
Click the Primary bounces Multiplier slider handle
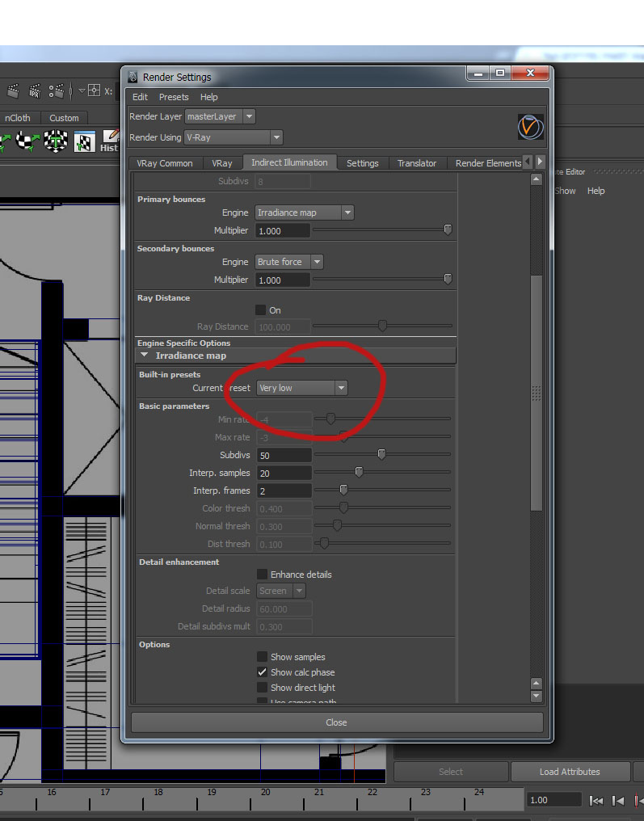448,229
